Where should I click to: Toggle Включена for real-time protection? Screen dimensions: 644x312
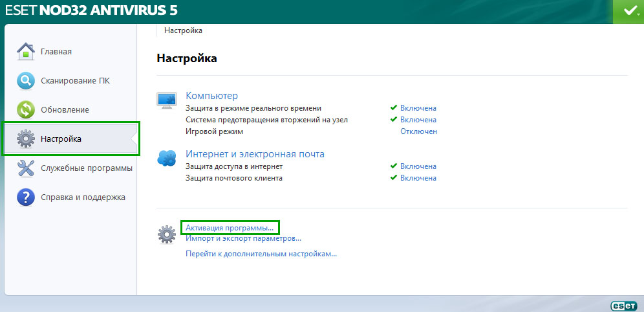(x=418, y=108)
